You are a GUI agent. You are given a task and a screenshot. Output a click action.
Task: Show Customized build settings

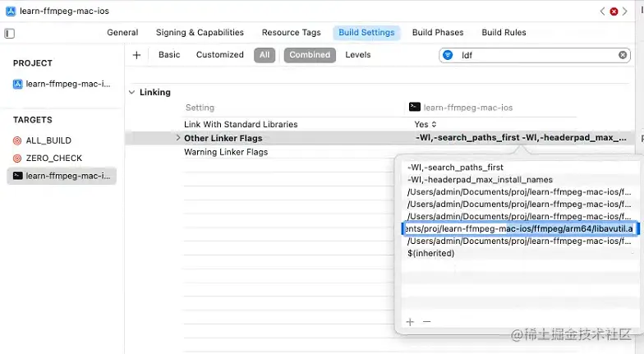[220, 55]
